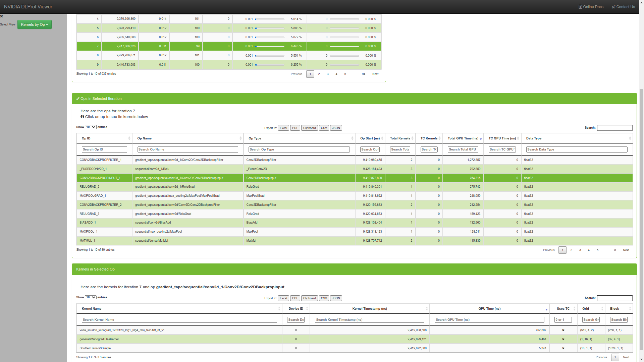The image size is (644, 362).
Task: Export kernels table to JSON
Action: pos(336,298)
